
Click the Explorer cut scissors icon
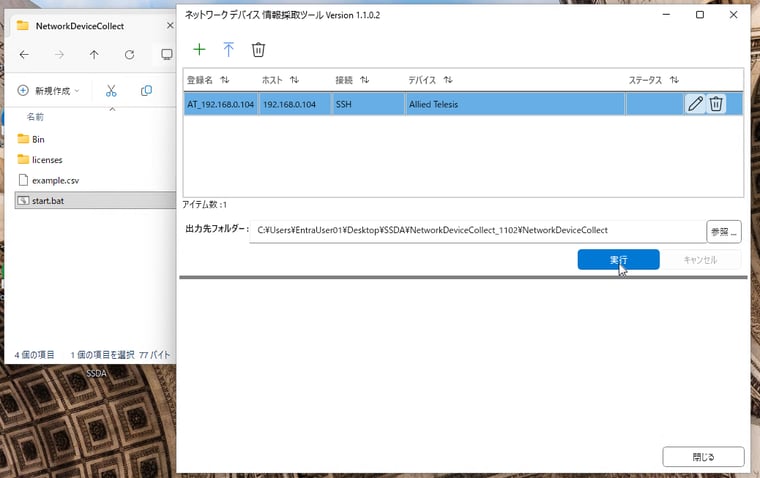pyautogui.click(x=111, y=91)
